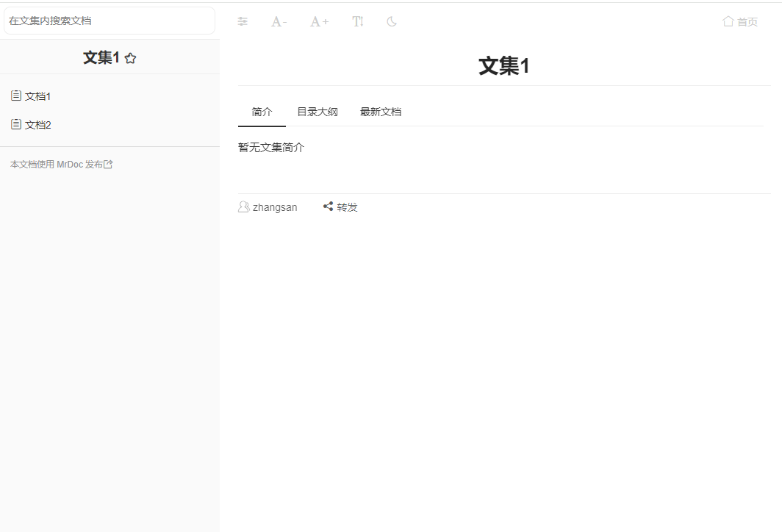Click the home icon beside 首页
782x532 pixels.
click(728, 21)
